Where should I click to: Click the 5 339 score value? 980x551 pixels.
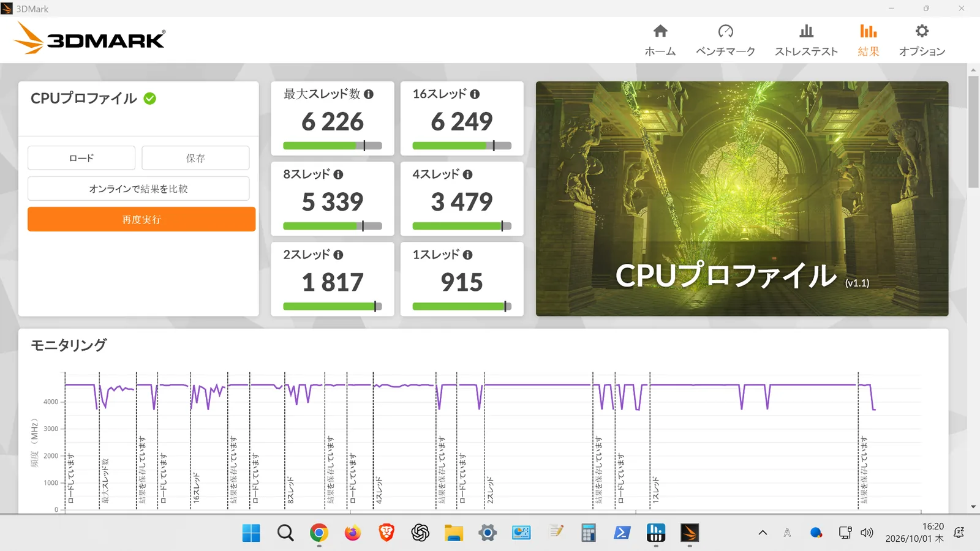333,202
